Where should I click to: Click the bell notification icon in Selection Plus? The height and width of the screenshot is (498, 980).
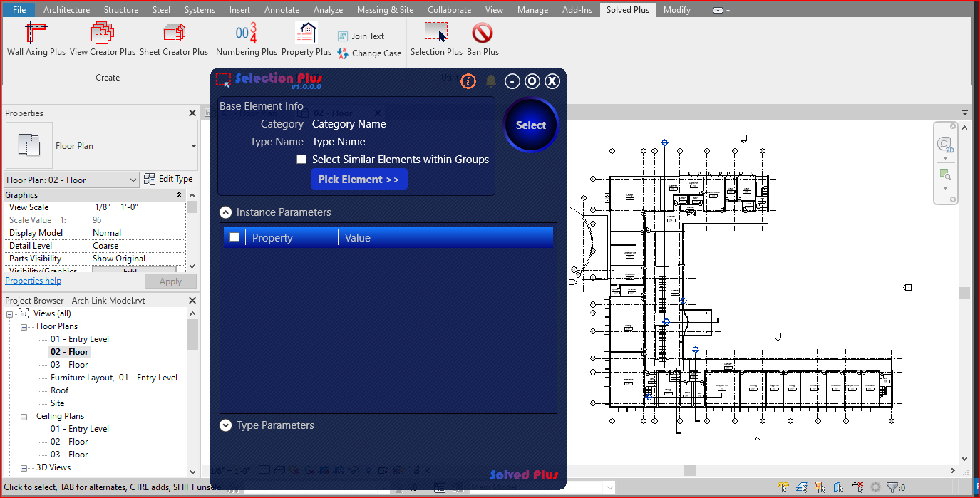[x=490, y=81]
